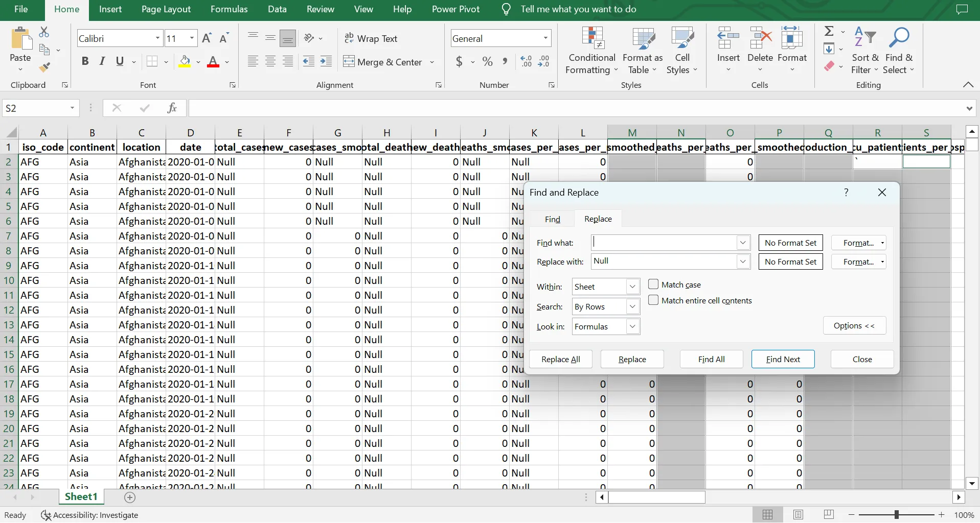Open the File menu

pos(21,9)
